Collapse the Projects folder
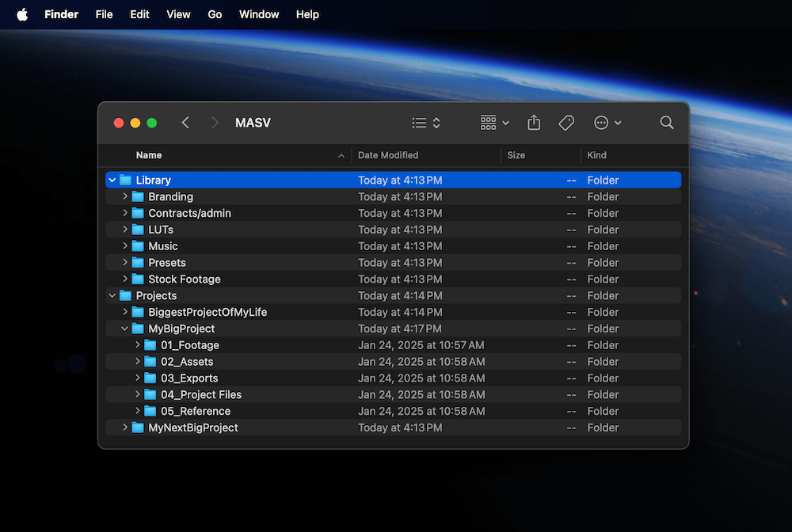Screen dimensions: 792x532 [112, 296]
